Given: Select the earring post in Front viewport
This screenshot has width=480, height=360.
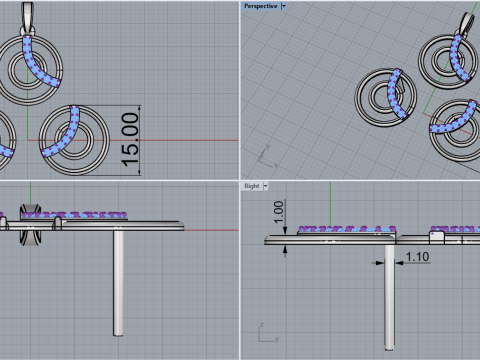Looking at the screenshot, I should 118,283.
